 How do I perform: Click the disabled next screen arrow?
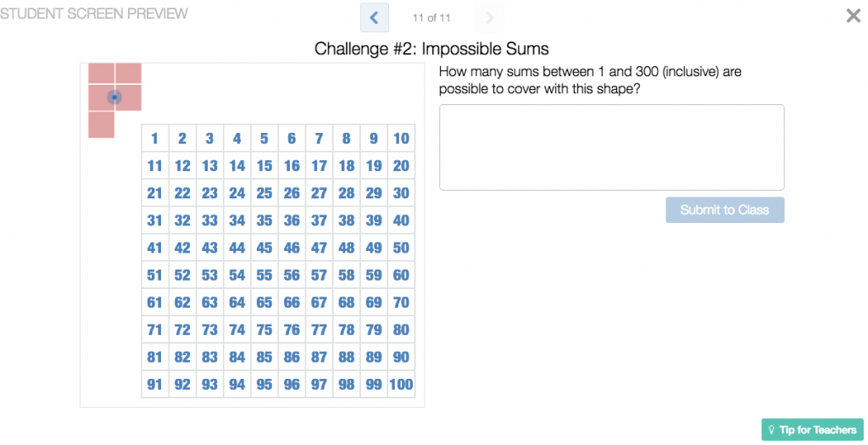(x=489, y=18)
